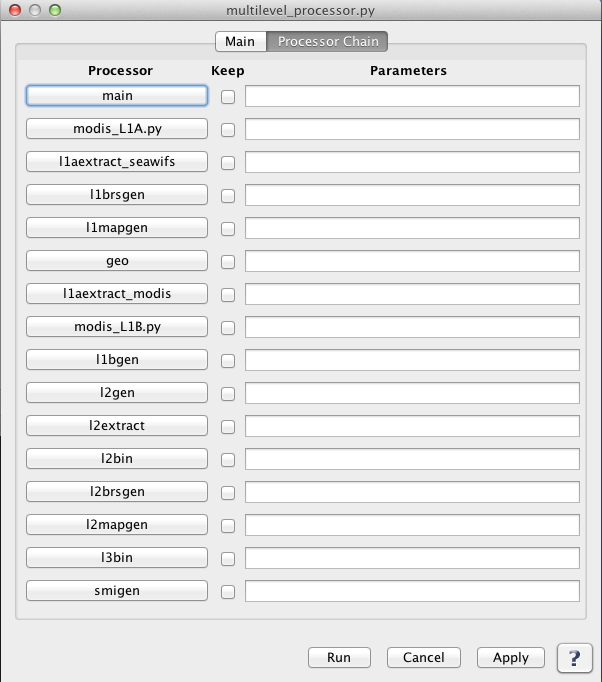Viewport: 602px width, 682px height.
Task: Click the modis_L1A.py parameters field
Action: (x=412, y=129)
